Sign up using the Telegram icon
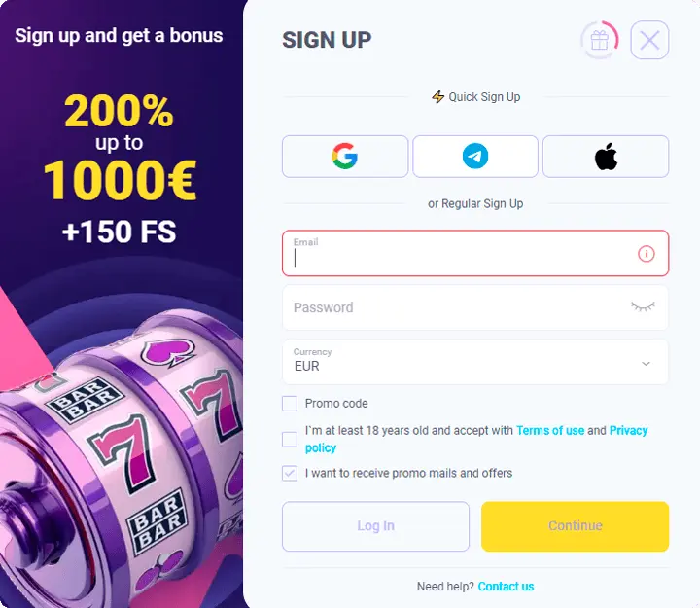Screen dimensions: 700x608 pyautogui.click(x=475, y=157)
